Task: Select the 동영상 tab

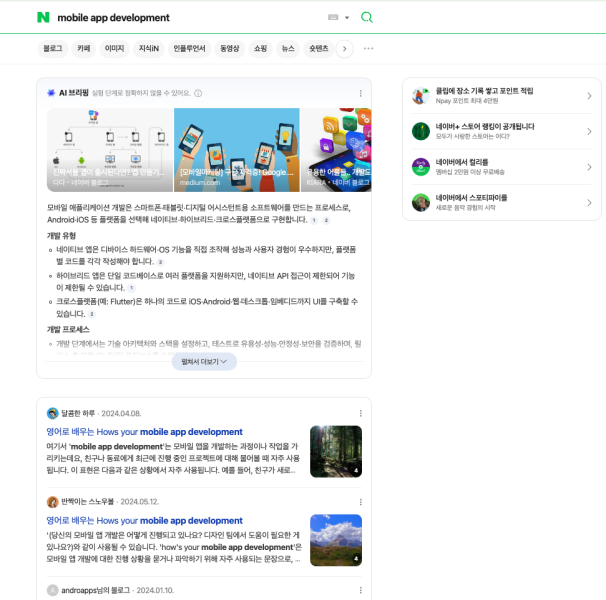Action: pos(230,49)
